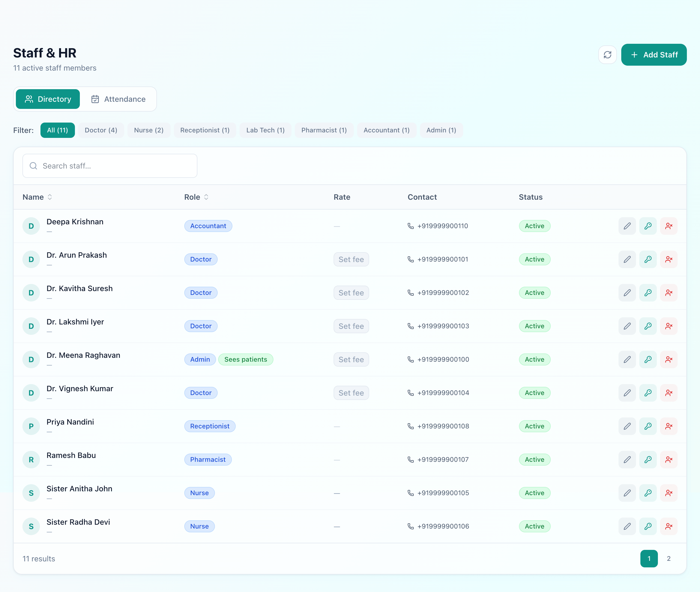
Task: Click the refresh icon beside Add Staff
Action: (607, 55)
